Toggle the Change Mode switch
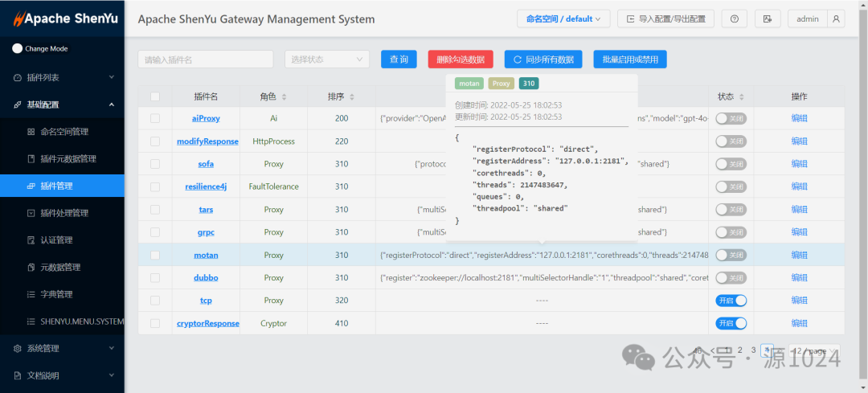This screenshot has width=868, height=393. [17, 49]
